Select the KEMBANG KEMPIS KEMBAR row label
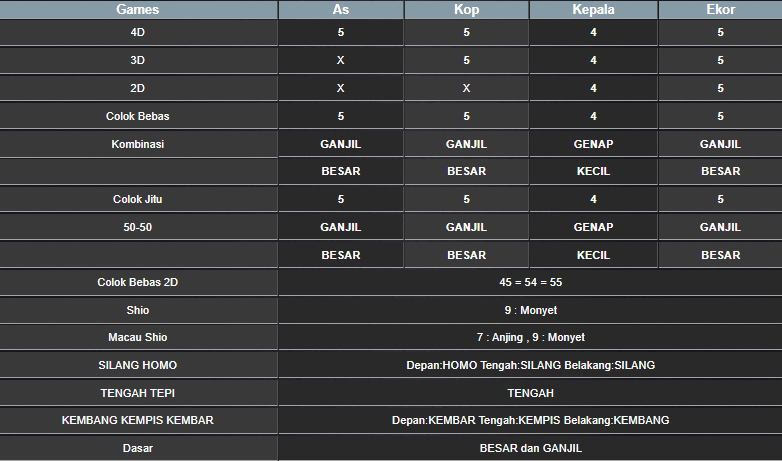Viewport: 782px width, 461px height. [x=138, y=420]
